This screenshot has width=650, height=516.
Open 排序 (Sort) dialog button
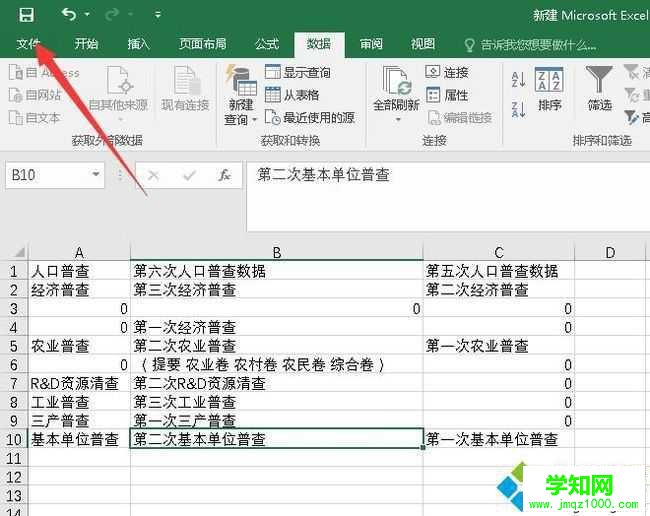tap(549, 89)
